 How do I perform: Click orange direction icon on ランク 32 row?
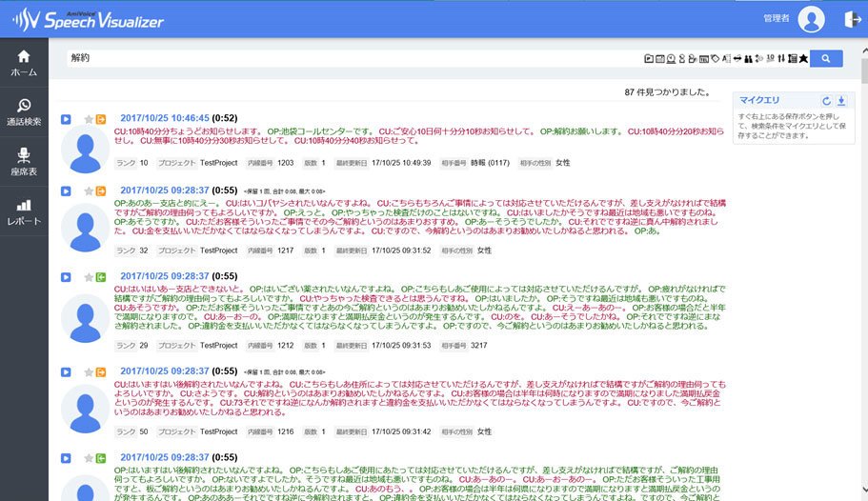pos(101,191)
